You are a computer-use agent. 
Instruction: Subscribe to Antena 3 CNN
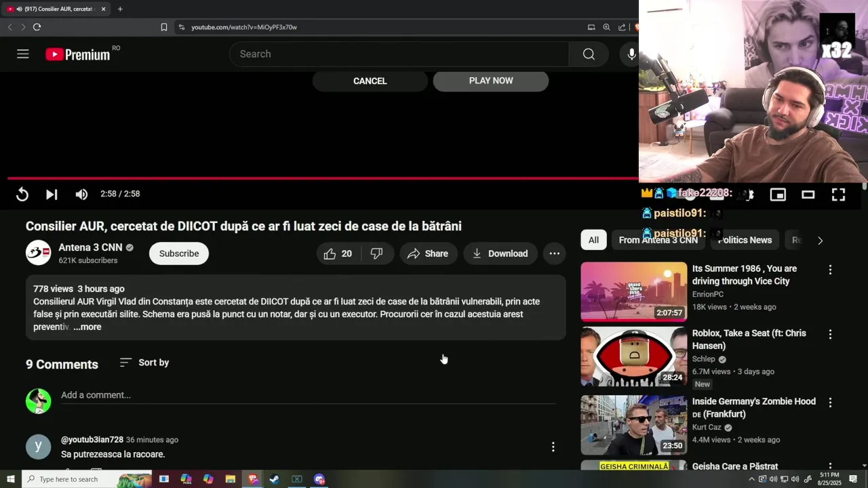pyautogui.click(x=179, y=253)
